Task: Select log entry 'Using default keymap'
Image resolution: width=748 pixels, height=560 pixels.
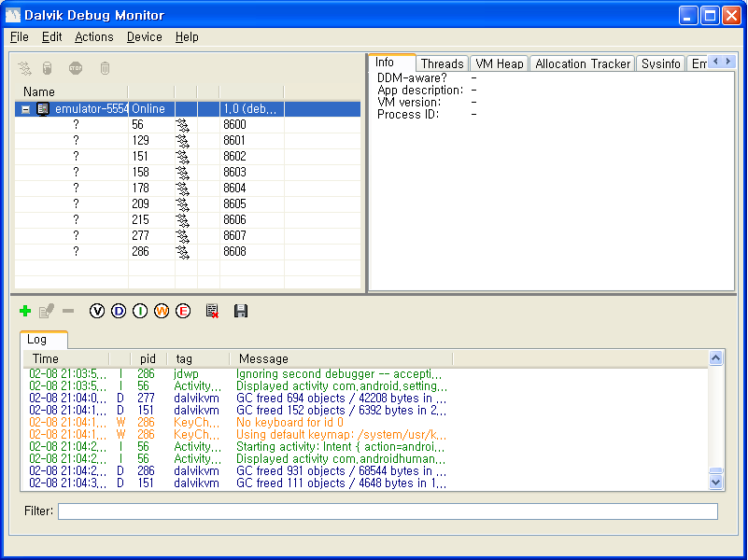Action: (365, 435)
